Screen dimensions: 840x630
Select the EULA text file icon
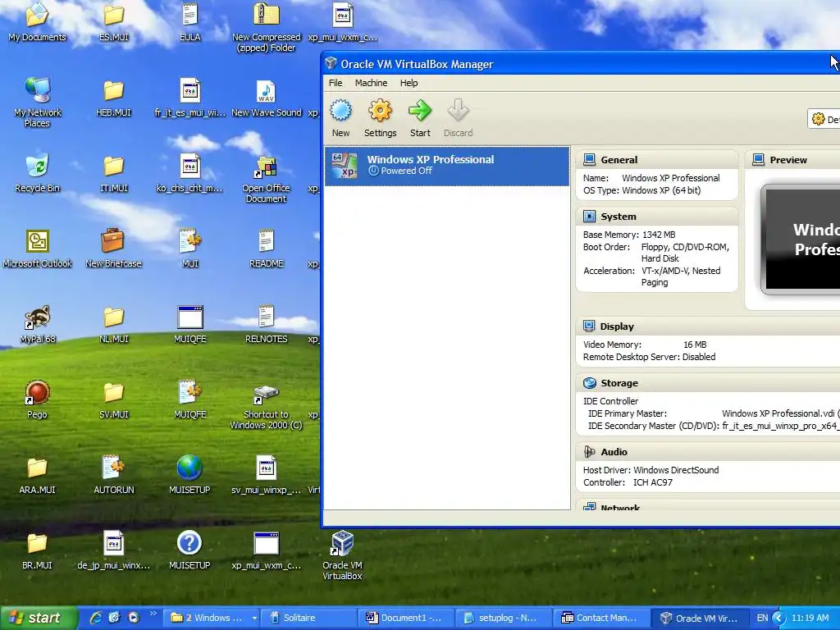click(189, 21)
